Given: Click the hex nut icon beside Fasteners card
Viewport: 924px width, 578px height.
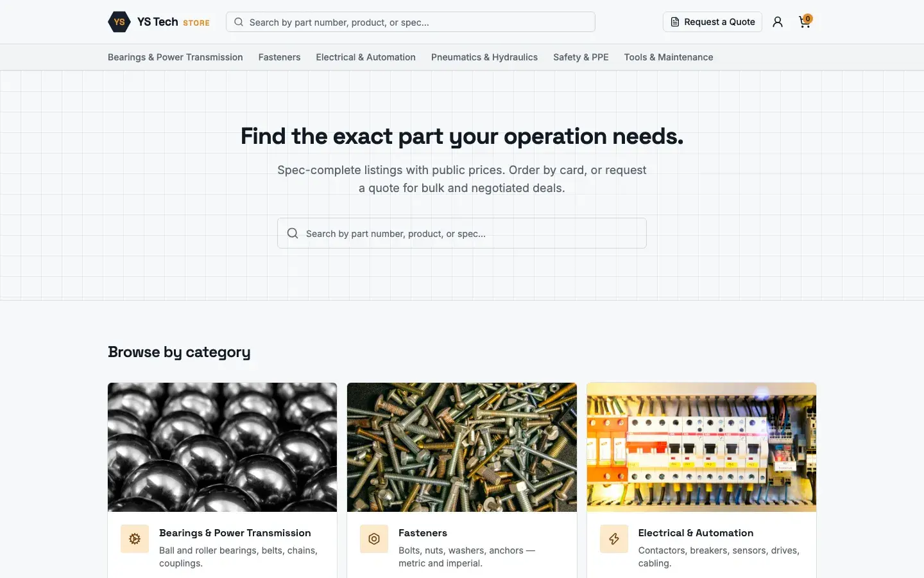Looking at the screenshot, I should tap(374, 539).
